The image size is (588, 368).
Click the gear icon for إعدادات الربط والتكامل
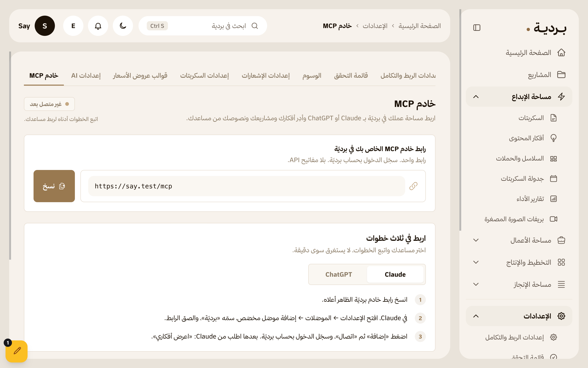(x=554, y=337)
